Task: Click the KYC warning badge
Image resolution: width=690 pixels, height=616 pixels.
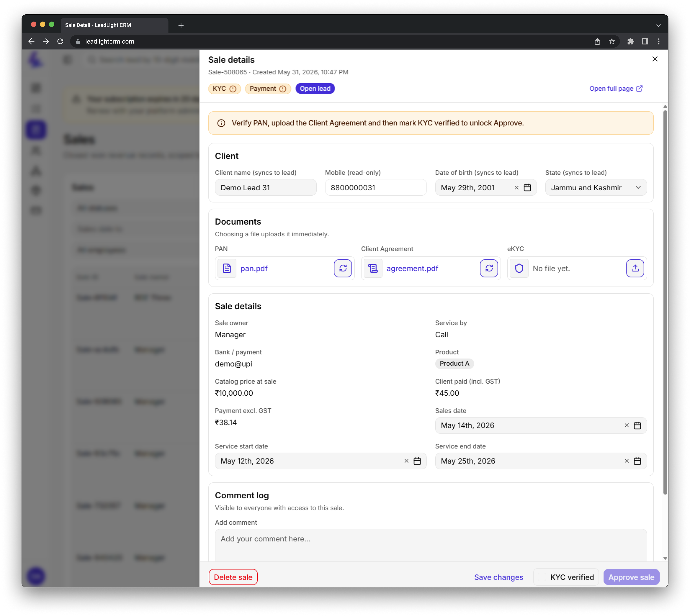Action: [x=224, y=88]
